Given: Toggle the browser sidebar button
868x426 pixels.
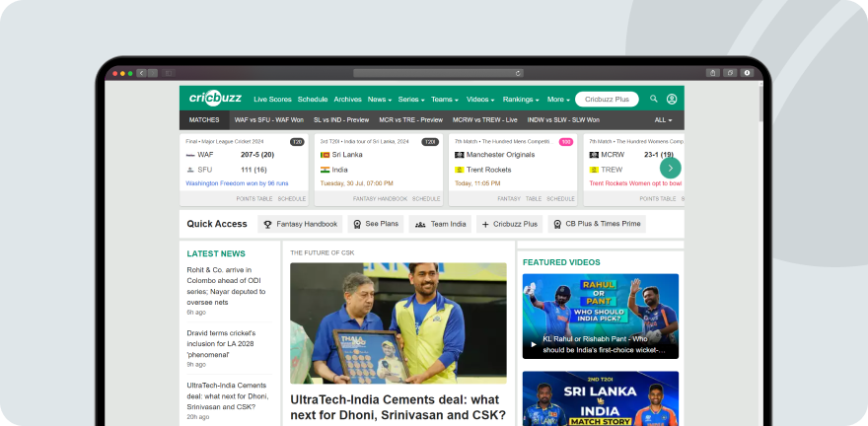Looking at the screenshot, I should click(x=169, y=73).
